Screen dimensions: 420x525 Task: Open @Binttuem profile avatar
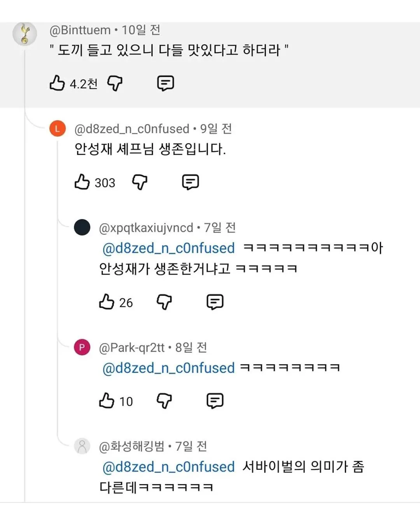(25, 34)
